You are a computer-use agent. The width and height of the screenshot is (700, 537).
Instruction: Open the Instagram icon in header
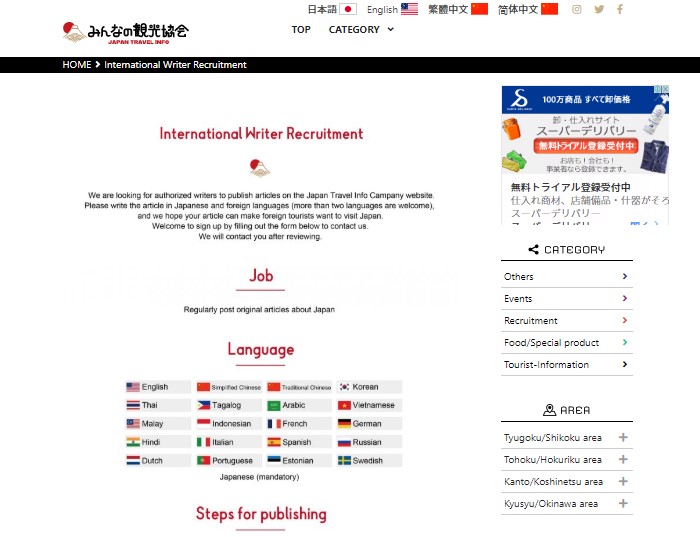tap(577, 9)
